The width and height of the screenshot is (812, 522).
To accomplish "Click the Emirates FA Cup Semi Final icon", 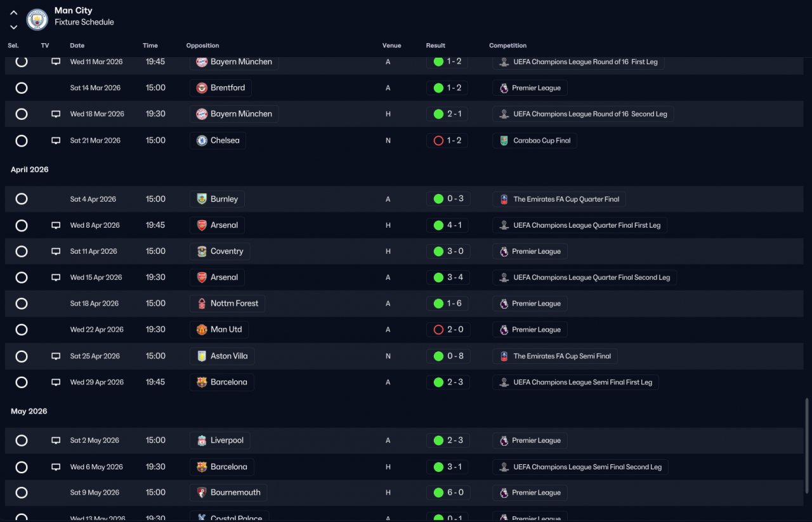I will (504, 356).
